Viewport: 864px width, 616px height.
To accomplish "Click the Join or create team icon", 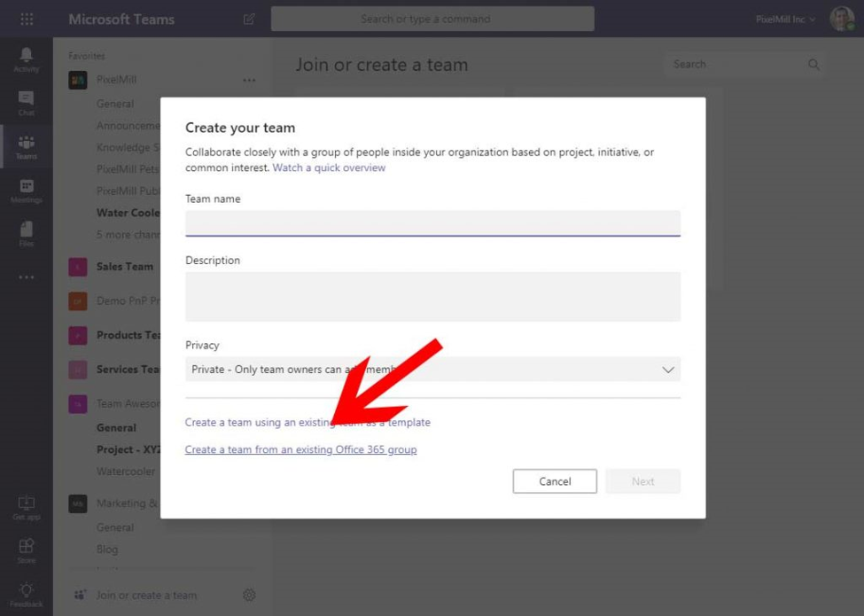I will coord(80,595).
